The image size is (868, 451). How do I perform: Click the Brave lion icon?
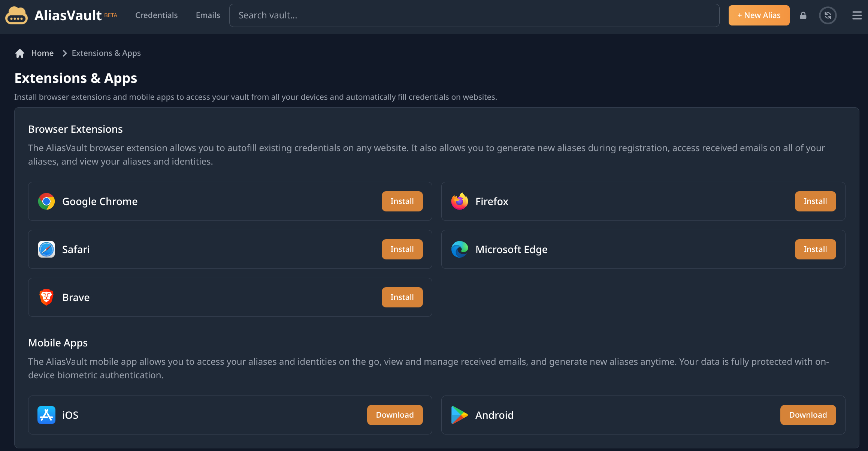point(46,297)
